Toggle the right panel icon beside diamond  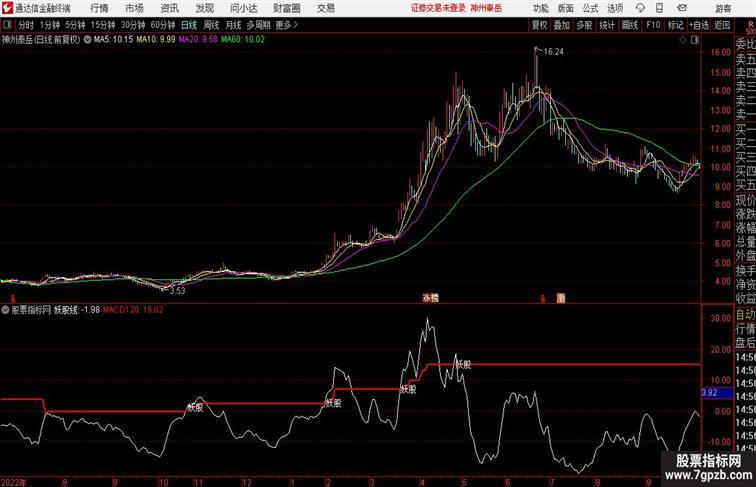point(695,40)
